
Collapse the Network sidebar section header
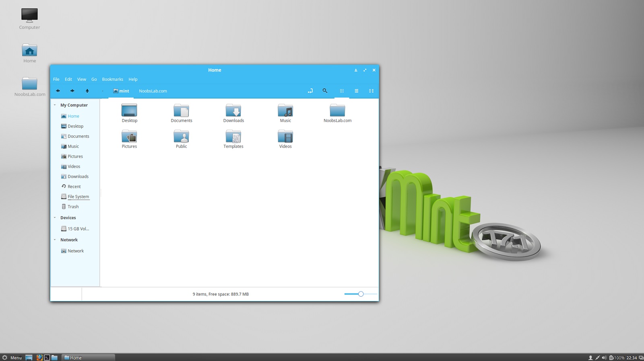(55, 240)
